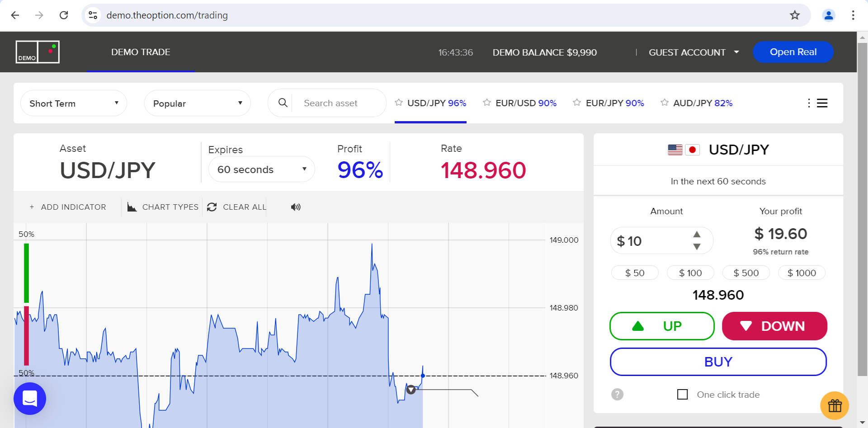
Task: Decrease the trade amount with down arrow
Action: [697, 247]
